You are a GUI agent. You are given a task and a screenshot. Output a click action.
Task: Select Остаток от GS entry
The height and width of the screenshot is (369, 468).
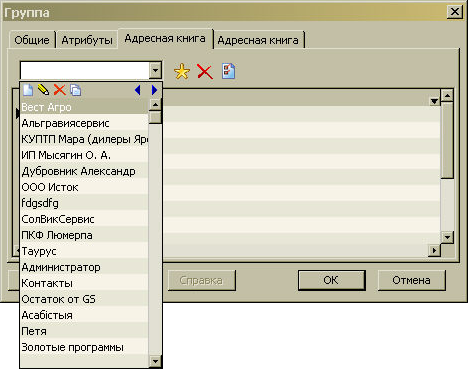pyautogui.click(x=84, y=299)
